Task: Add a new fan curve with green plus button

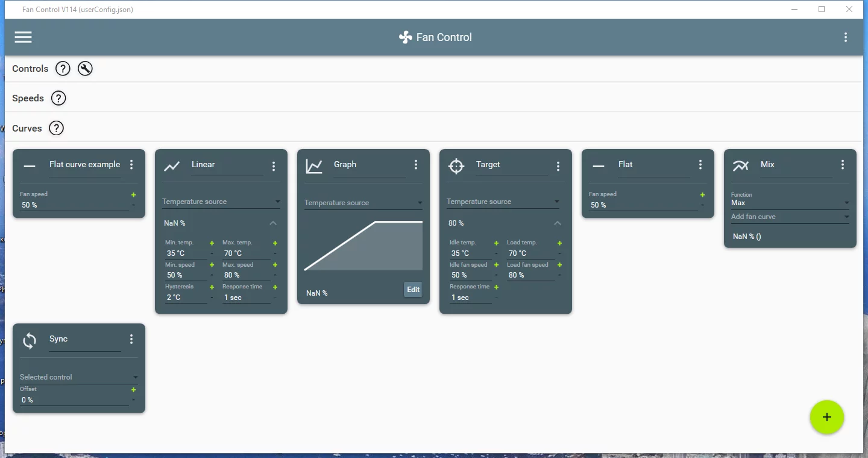Action: pyautogui.click(x=827, y=417)
